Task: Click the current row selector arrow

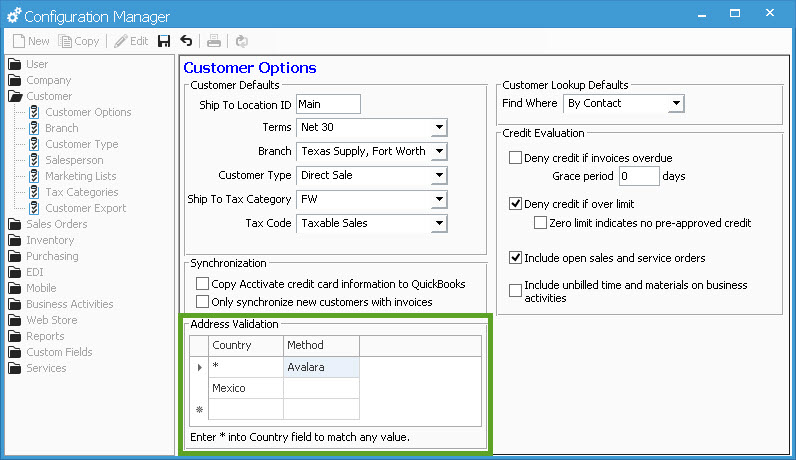Action: point(199,367)
